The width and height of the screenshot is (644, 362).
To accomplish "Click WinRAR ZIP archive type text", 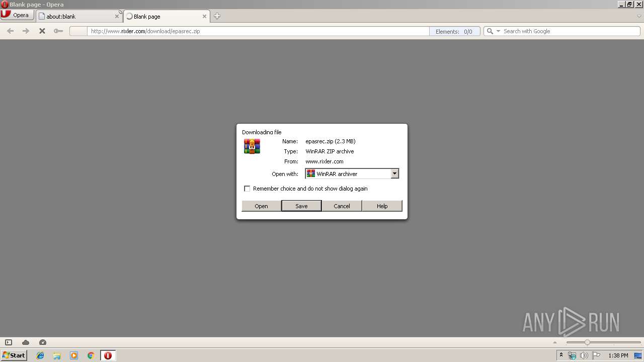I will coord(330,151).
